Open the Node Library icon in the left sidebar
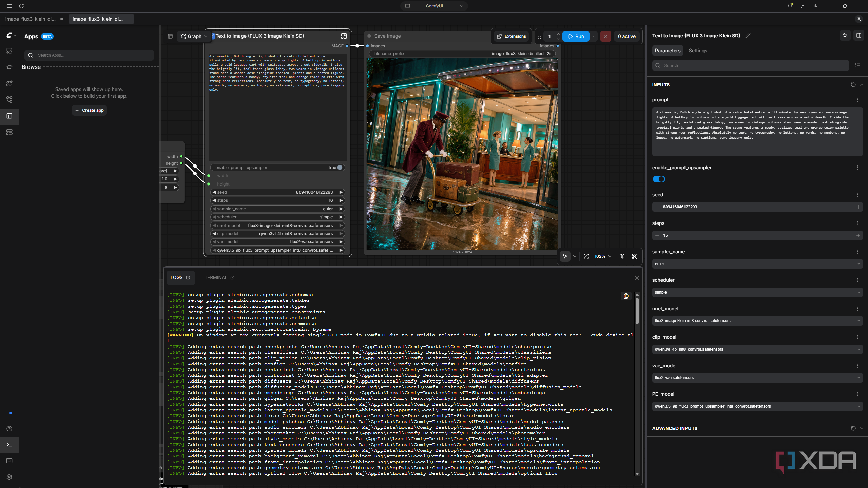Viewport: 868px width, 488px height. coord(9,67)
